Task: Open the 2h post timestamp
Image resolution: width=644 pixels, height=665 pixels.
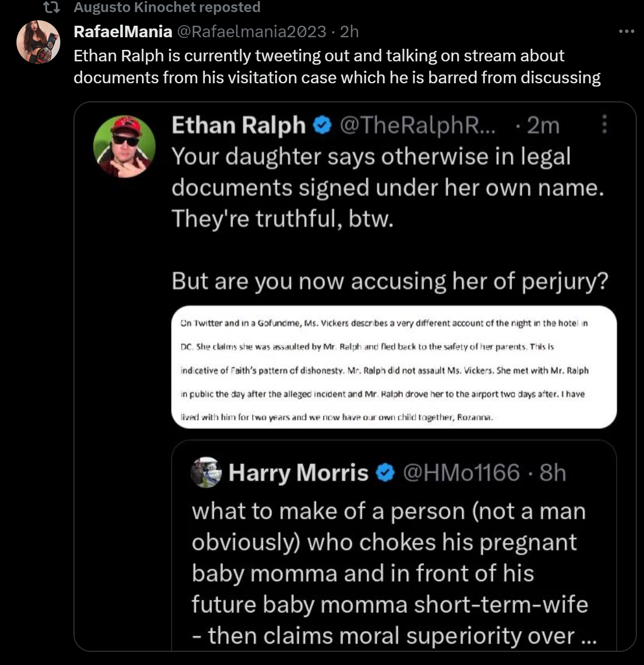Action: click(349, 32)
